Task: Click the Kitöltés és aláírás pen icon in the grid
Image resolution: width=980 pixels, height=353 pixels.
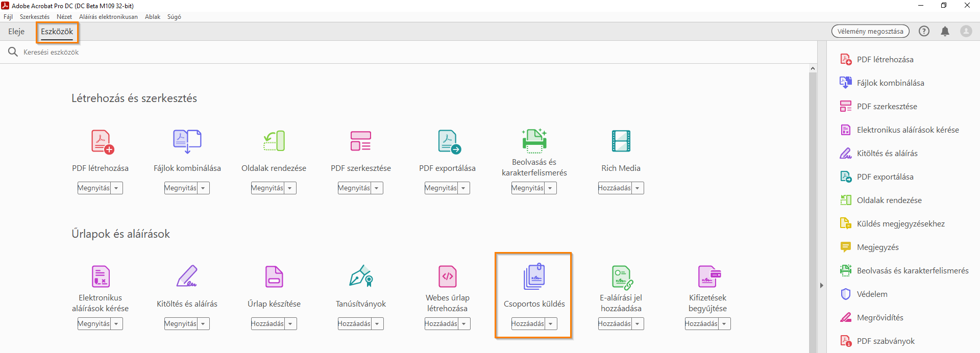Action: click(x=187, y=276)
